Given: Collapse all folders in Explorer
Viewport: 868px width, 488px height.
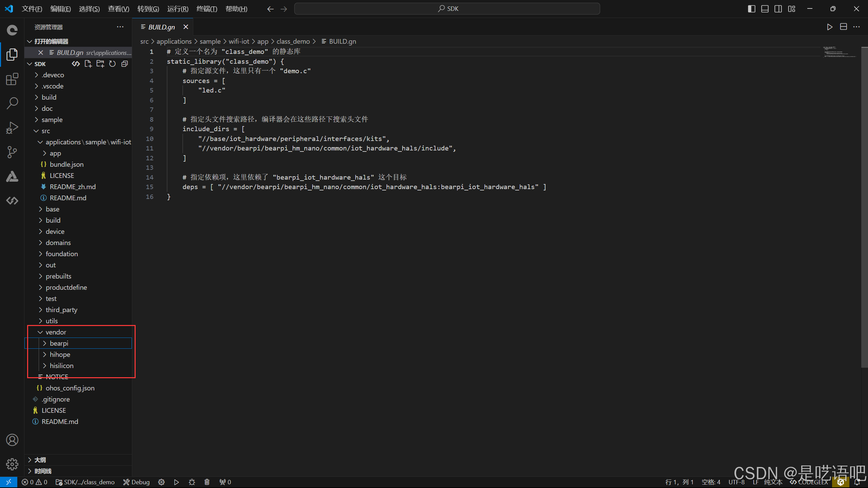Looking at the screenshot, I should tap(124, 64).
